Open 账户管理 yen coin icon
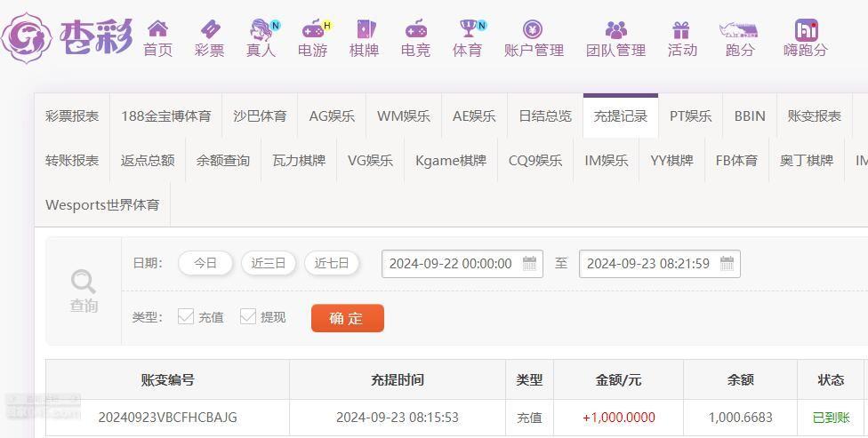868x438 pixels. [533, 29]
